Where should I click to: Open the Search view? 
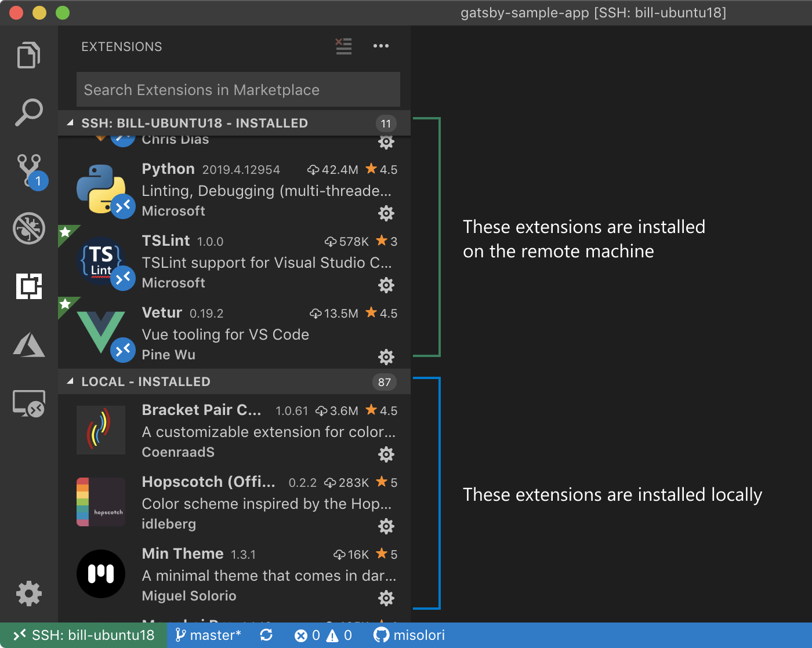[28, 113]
